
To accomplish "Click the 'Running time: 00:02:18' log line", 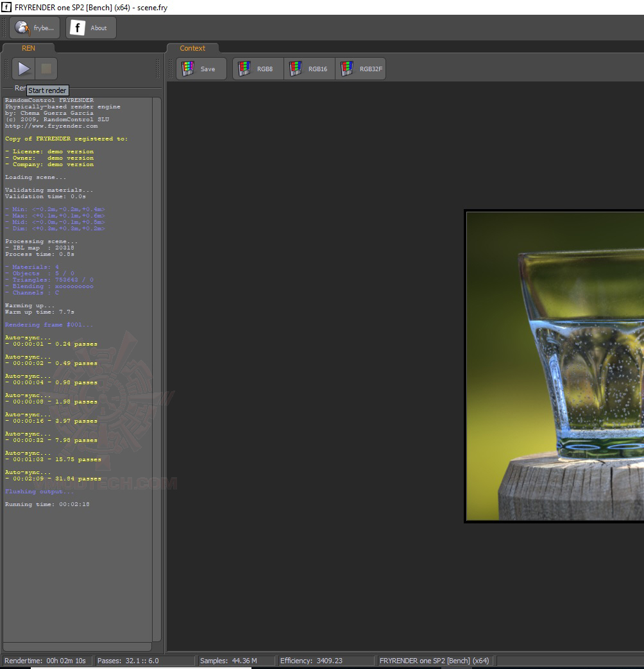I will 47,504.
